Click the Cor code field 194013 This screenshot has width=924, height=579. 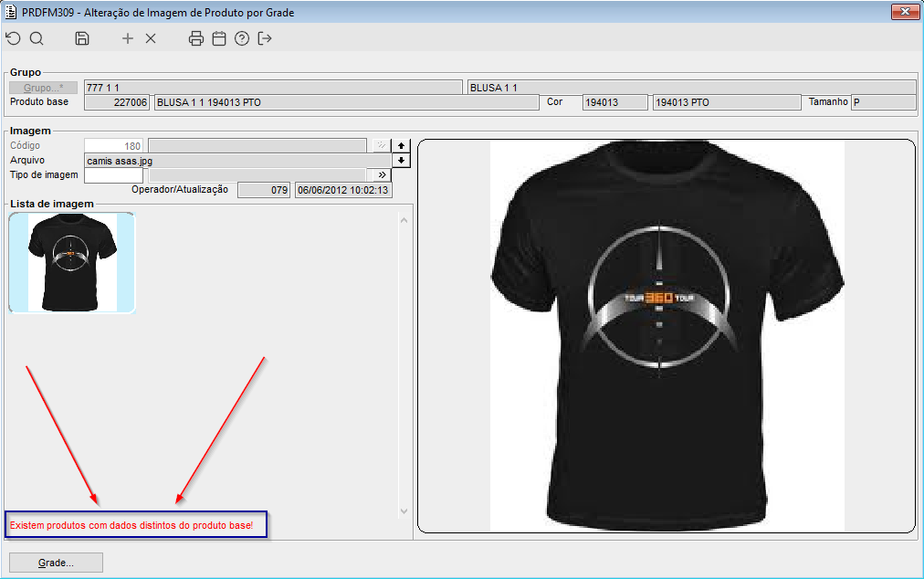point(615,102)
